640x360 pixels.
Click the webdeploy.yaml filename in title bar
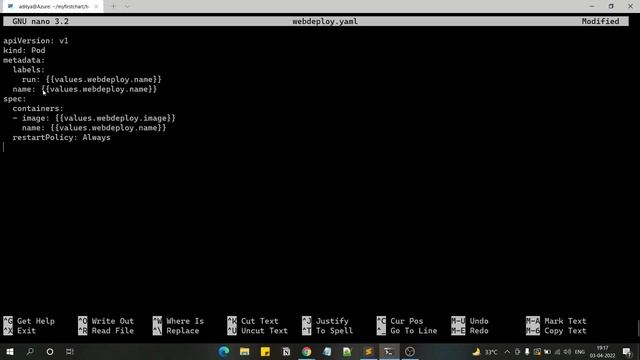coord(325,21)
